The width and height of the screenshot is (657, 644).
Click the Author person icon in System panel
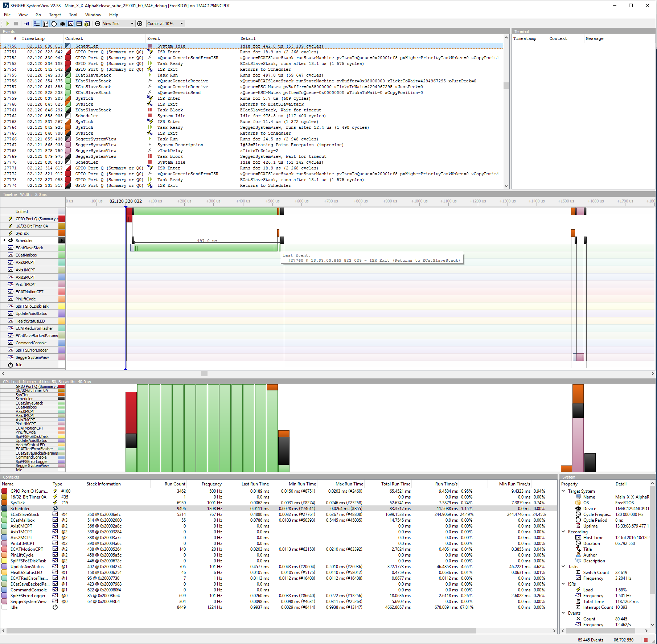(x=578, y=555)
